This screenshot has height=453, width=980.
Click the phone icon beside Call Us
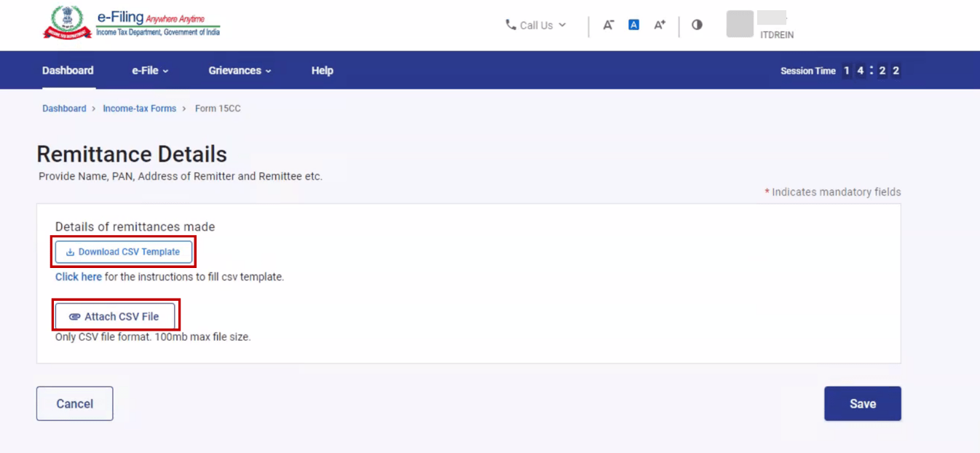point(510,25)
